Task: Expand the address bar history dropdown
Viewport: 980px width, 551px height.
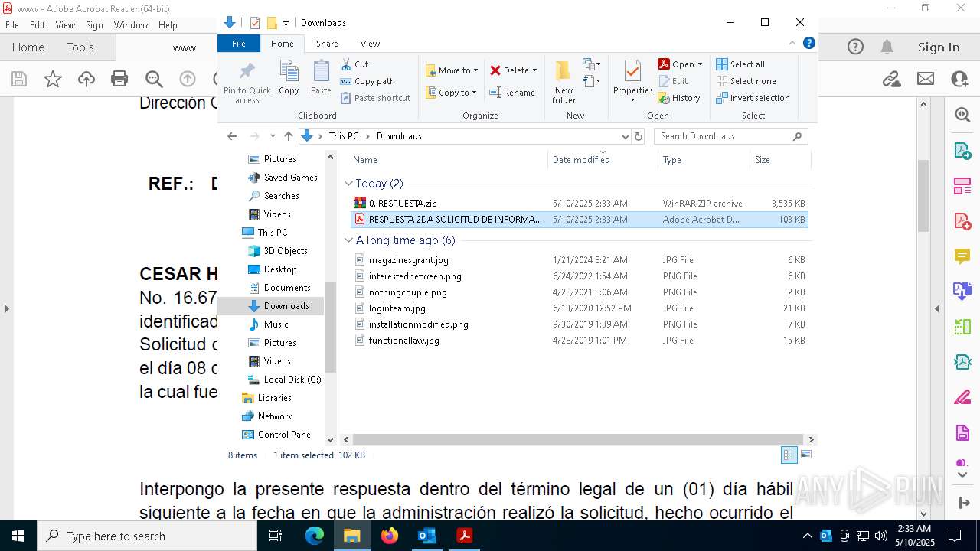Action: 625,136
